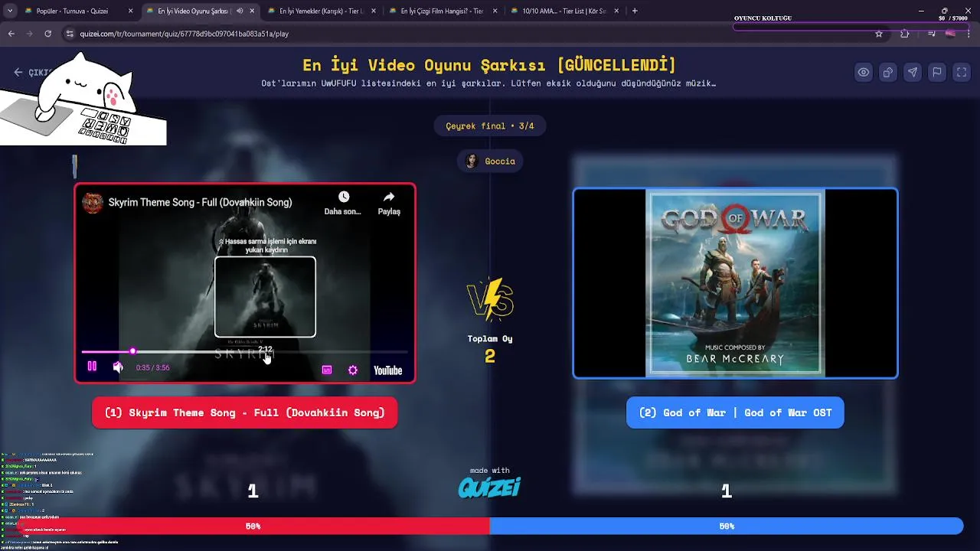980x551 pixels.
Task: View site information icon in address bar
Action: [70, 34]
